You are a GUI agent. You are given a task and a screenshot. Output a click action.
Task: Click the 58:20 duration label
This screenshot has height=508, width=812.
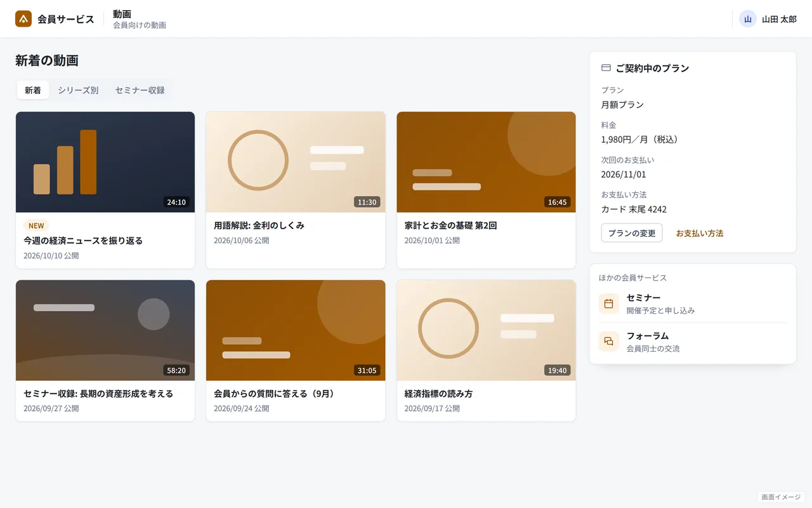[176, 370]
